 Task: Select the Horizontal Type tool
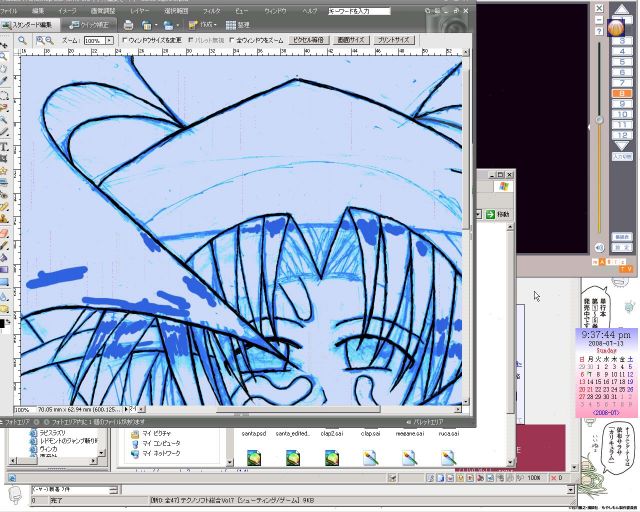click(x=4, y=147)
